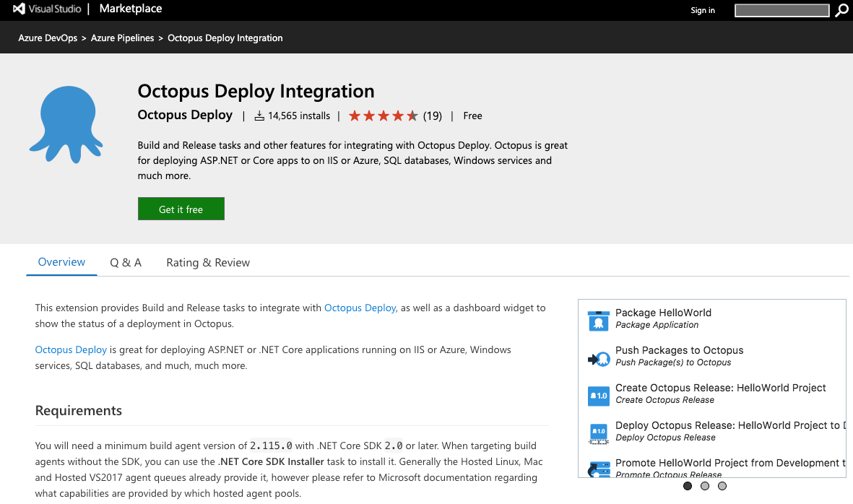Viewport: 853px width, 504px height.
Task: Select third carousel dot
Action: click(x=722, y=486)
